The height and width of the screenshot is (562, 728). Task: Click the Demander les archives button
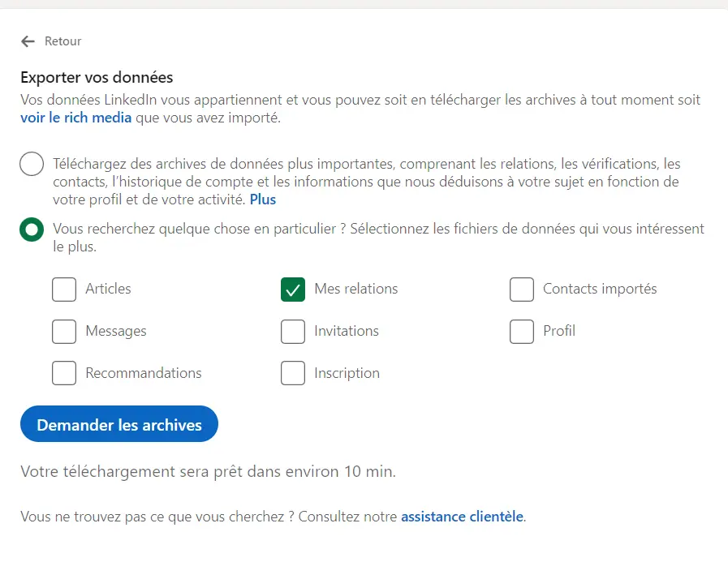click(118, 424)
